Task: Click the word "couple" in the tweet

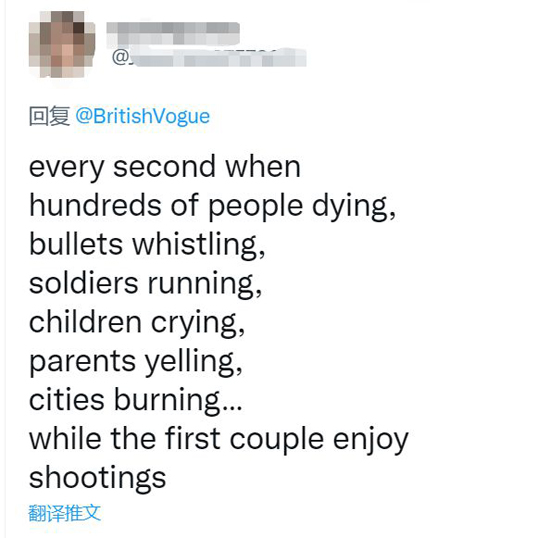Action: click(277, 441)
